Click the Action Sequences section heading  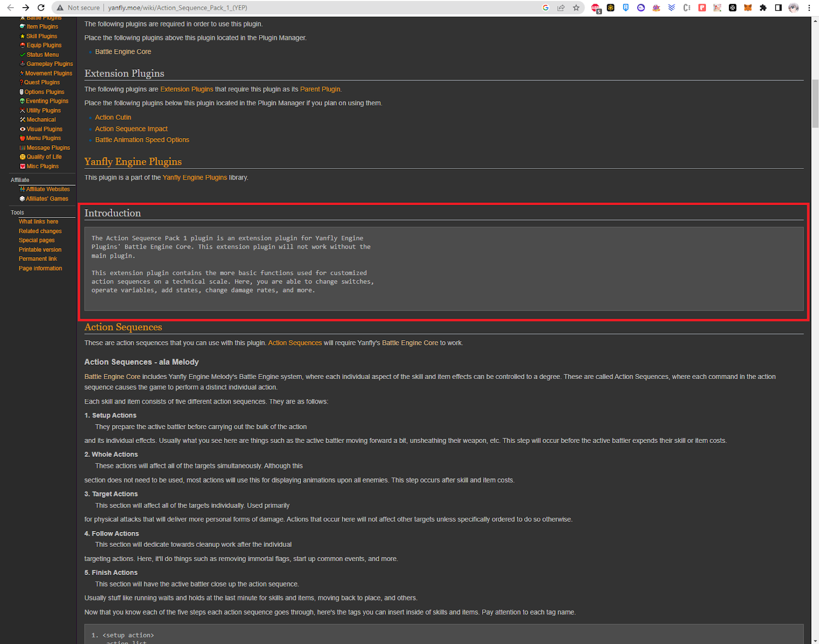tap(123, 327)
